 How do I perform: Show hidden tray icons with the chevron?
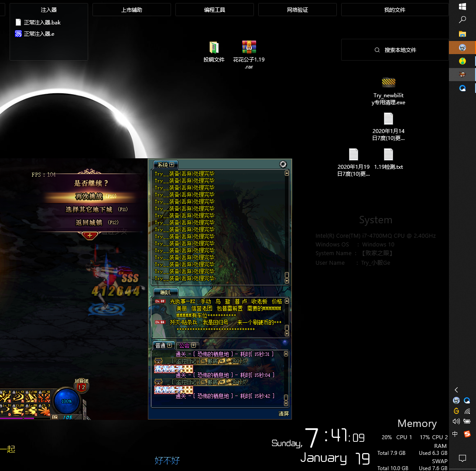pyautogui.click(x=456, y=390)
